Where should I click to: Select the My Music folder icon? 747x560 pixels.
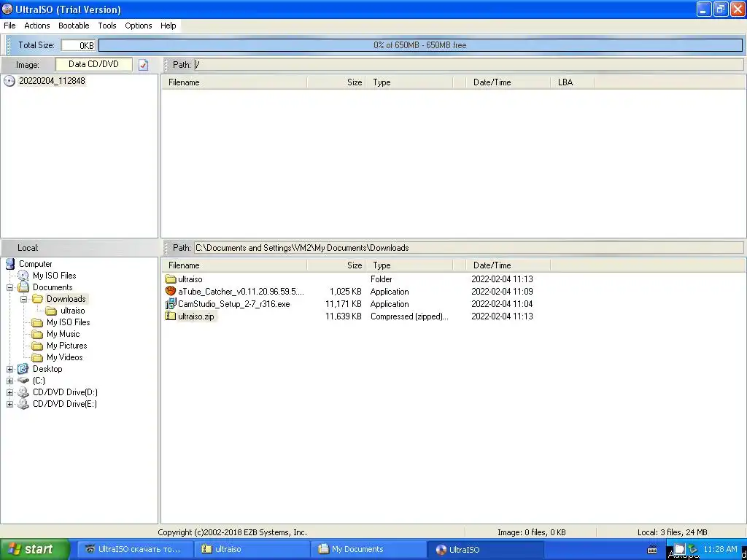click(x=37, y=334)
